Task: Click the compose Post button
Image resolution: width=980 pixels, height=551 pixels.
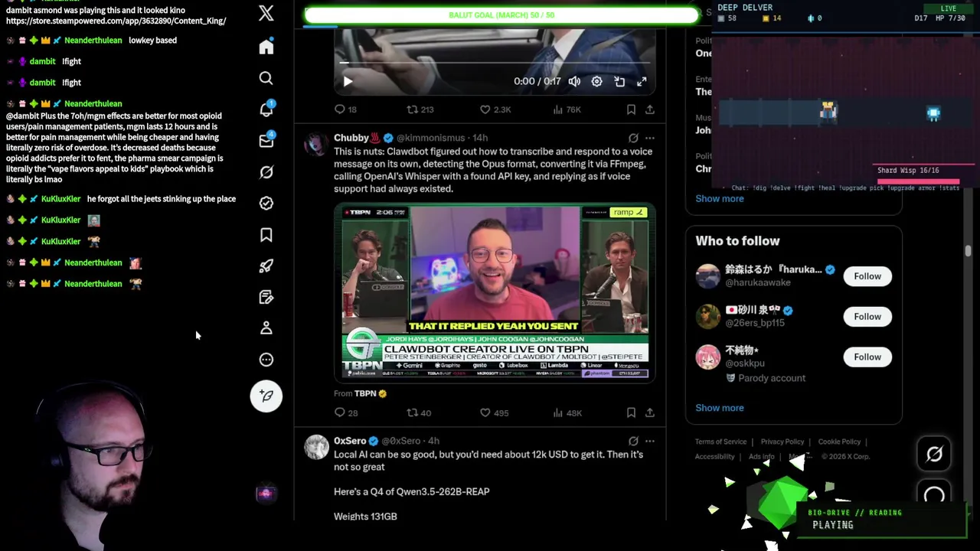Action: point(266,396)
